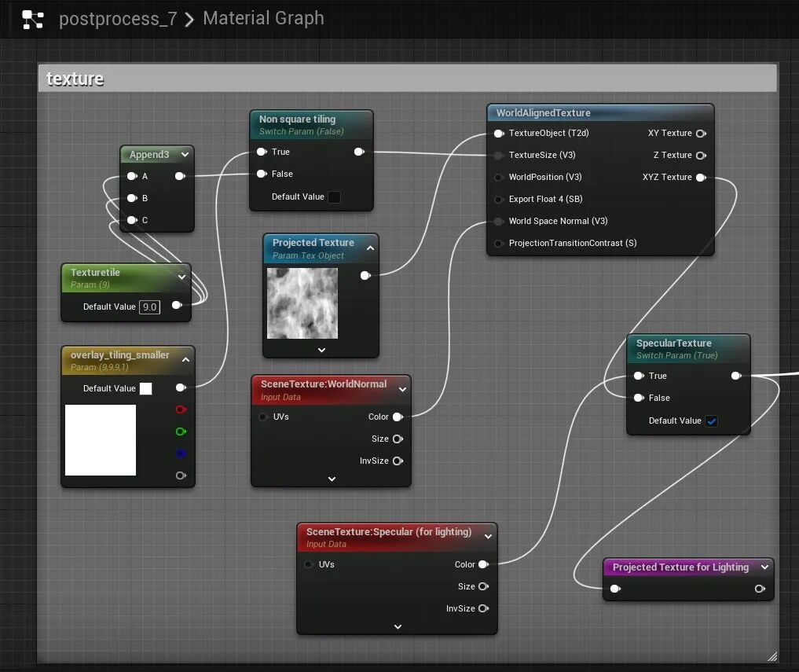Click Append3 input pin A
This screenshot has width=799, height=672.
(132, 176)
